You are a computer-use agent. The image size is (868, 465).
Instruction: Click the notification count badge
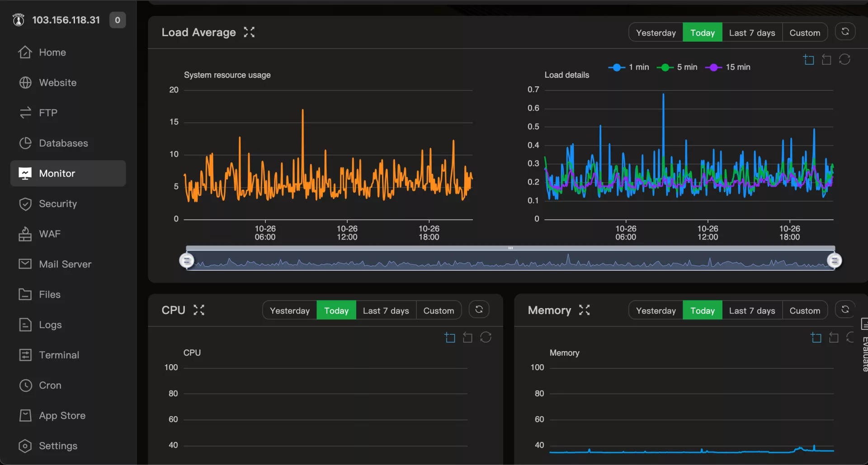click(118, 20)
